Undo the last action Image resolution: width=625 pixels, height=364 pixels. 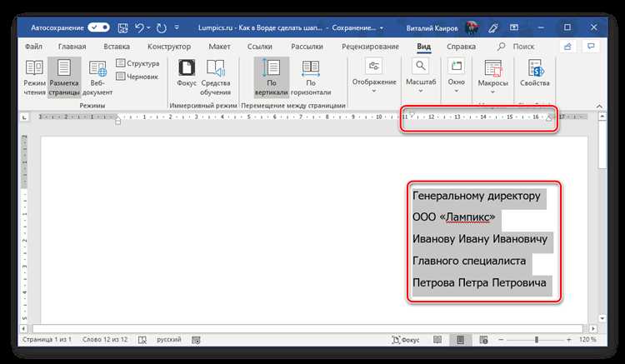139,27
